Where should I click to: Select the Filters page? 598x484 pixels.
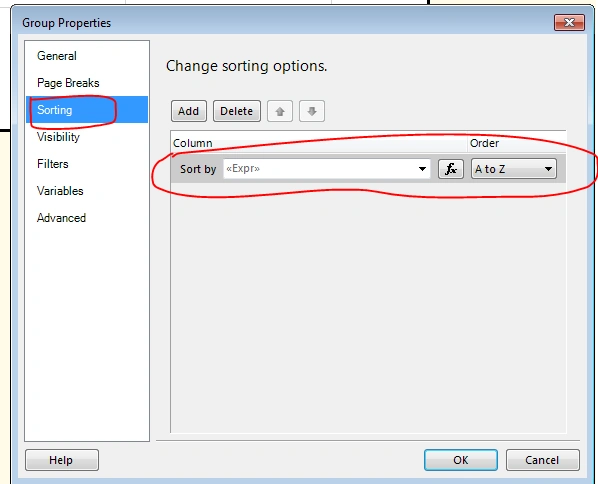[53, 164]
